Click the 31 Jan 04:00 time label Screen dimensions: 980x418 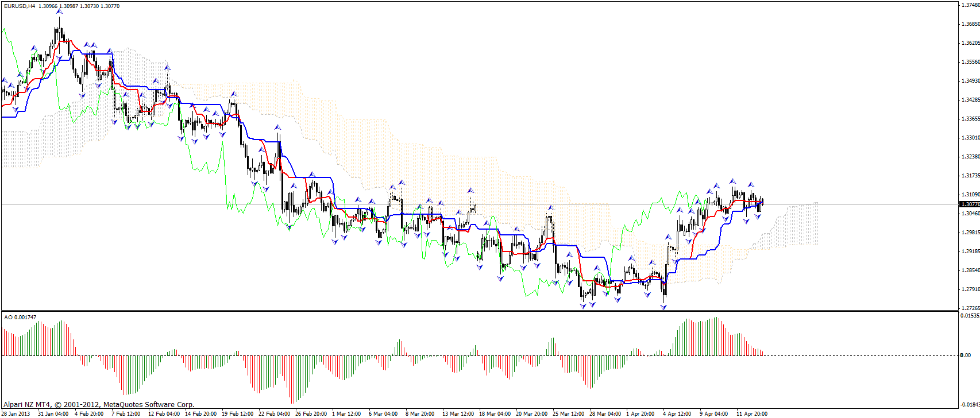coord(53,414)
